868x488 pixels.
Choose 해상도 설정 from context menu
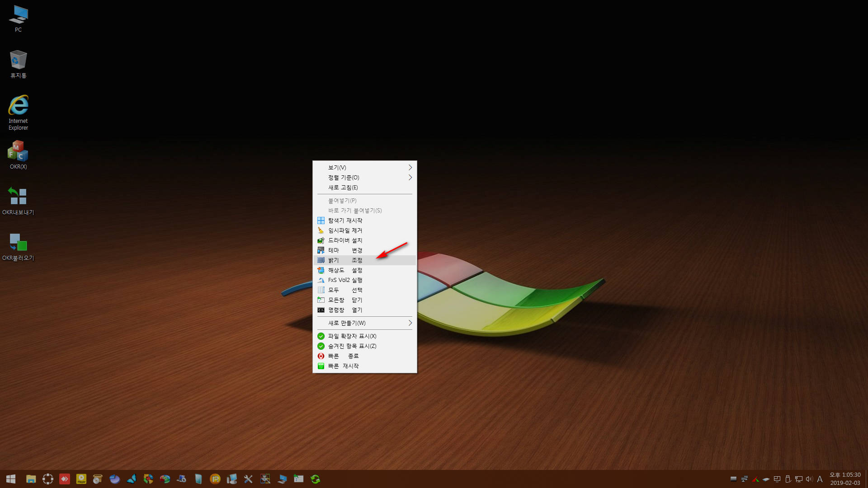click(x=364, y=270)
